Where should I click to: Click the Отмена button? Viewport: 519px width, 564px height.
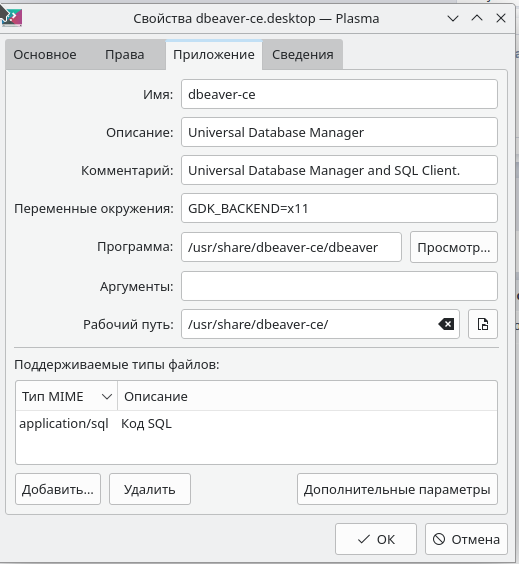coord(466,539)
